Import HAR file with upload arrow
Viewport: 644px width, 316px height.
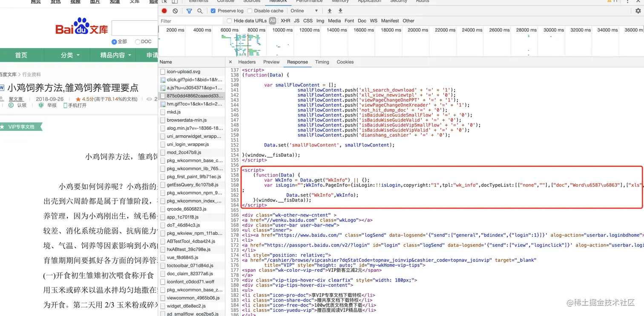[x=329, y=11]
